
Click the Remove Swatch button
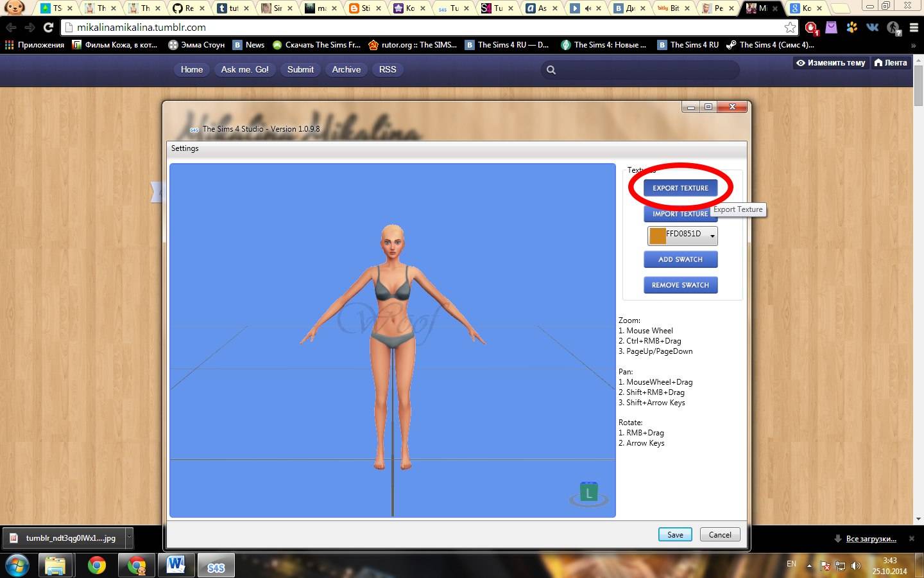tap(680, 285)
